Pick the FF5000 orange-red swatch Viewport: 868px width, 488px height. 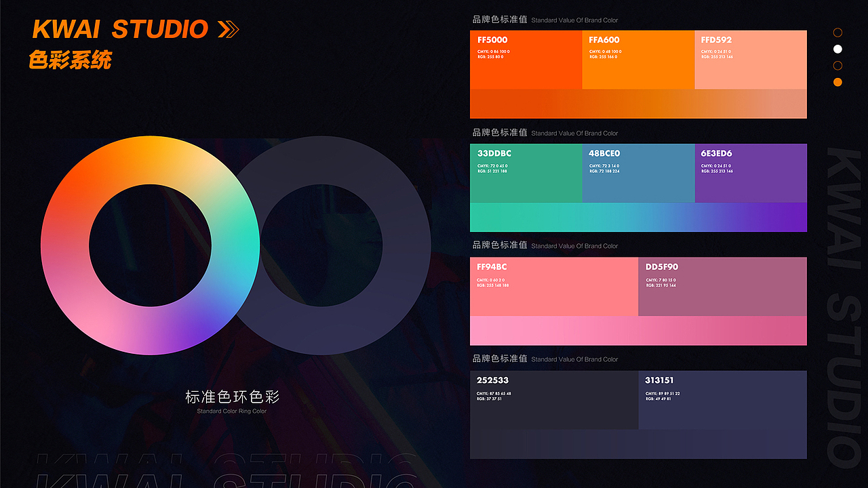click(526, 60)
